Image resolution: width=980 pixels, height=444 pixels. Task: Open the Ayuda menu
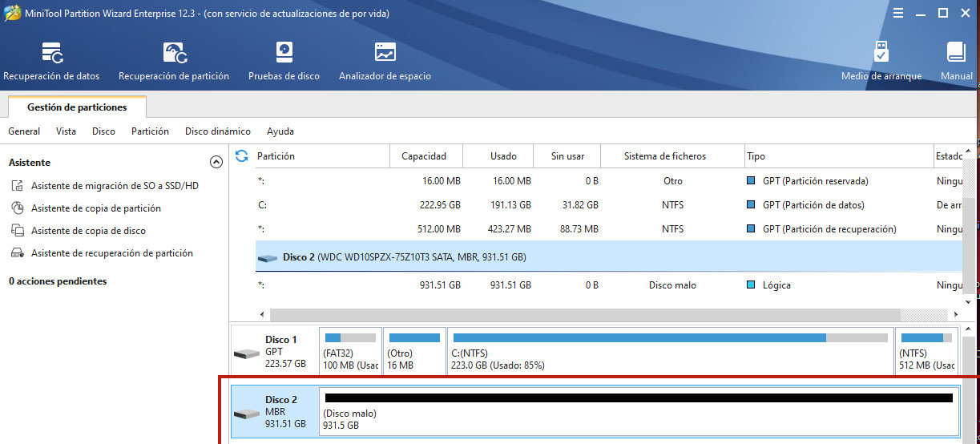[280, 131]
